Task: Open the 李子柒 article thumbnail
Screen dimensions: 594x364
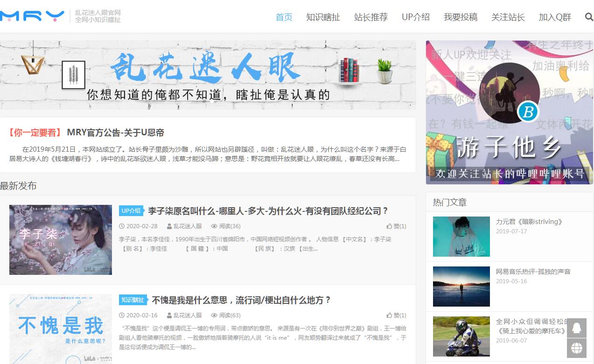Action: coord(61,239)
